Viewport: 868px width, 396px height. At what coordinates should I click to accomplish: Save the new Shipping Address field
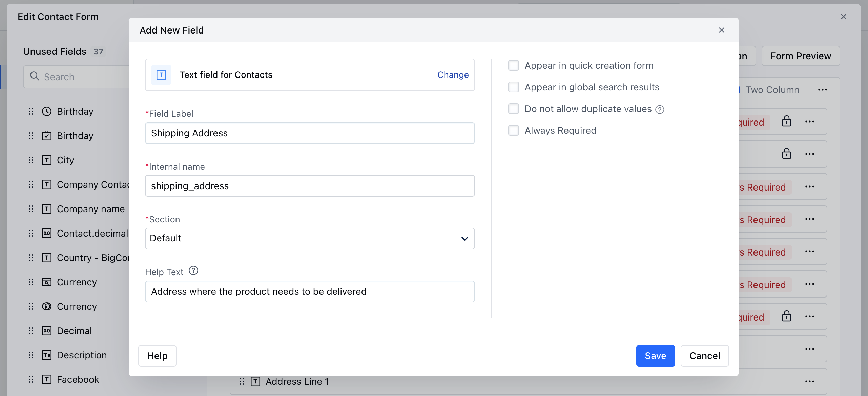point(655,356)
